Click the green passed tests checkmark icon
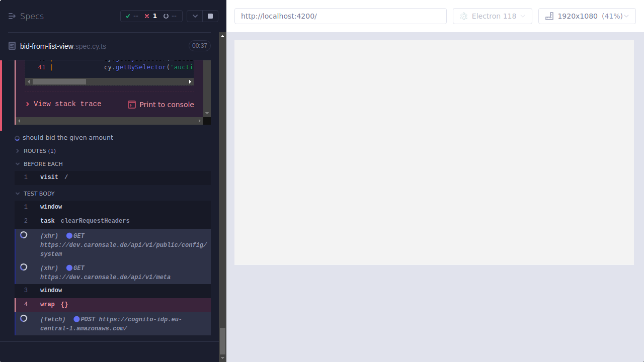Image resolution: width=644 pixels, height=362 pixels. click(x=128, y=16)
